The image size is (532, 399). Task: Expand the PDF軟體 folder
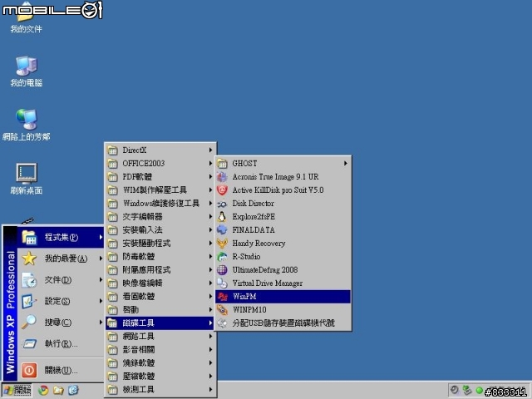point(160,176)
